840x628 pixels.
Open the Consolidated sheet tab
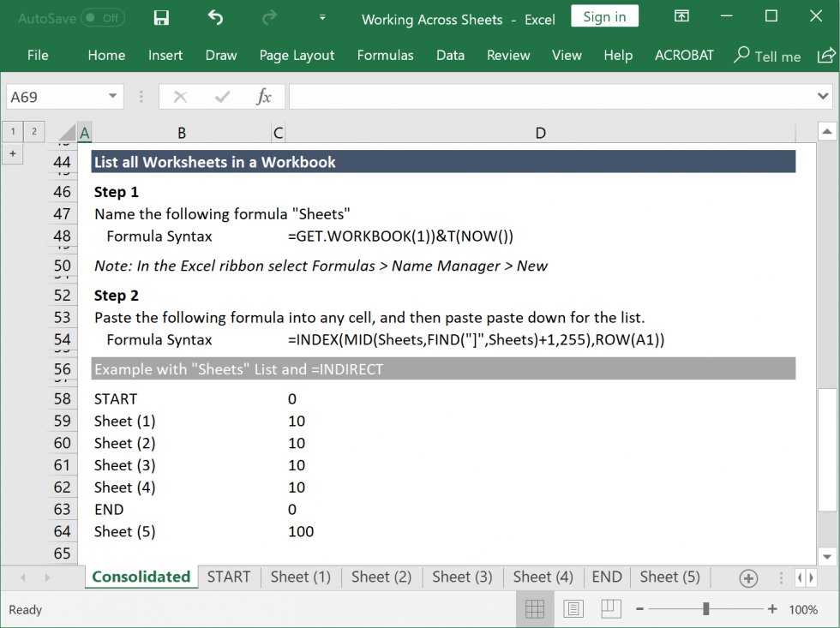point(141,577)
